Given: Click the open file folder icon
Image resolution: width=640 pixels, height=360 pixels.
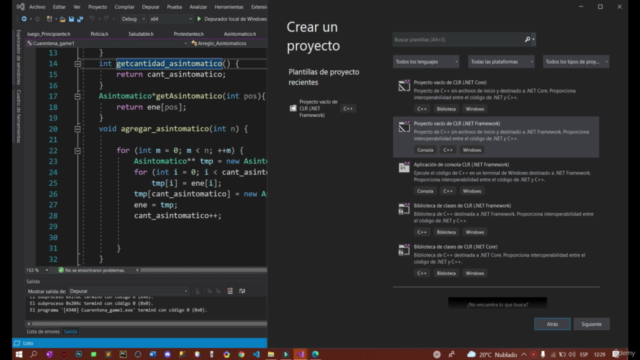Looking at the screenshot, I should point(62,19).
